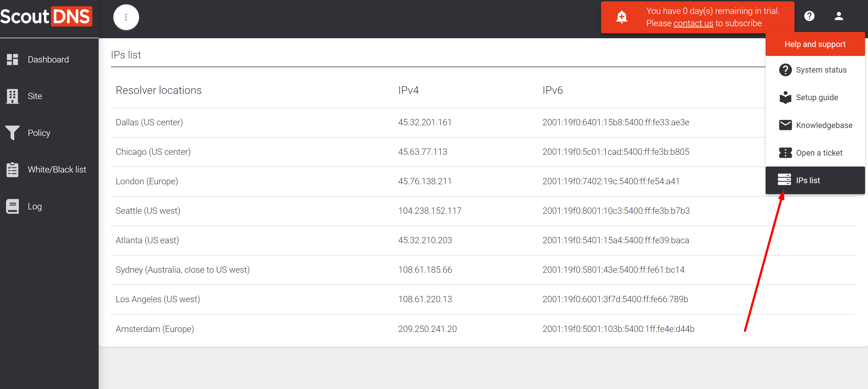Click the ScoutDNS logo
This screenshot has width=868, height=389.
(x=46, y=16)
